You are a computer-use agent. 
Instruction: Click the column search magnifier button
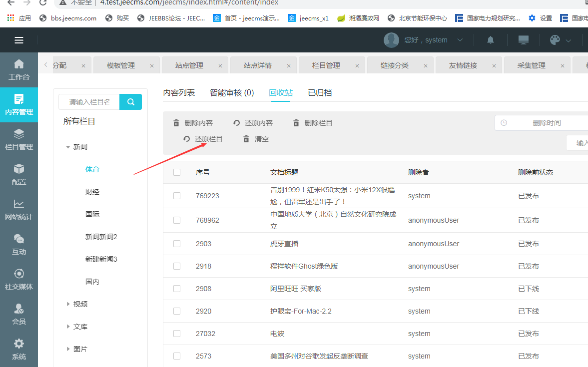click(x=131, y=102)
